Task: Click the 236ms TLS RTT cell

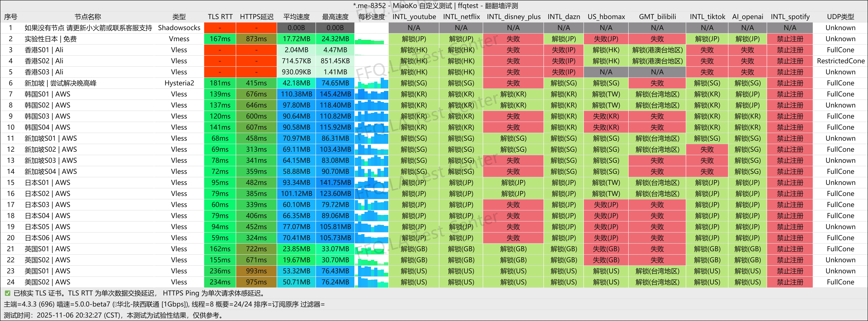Action: tap(220, 271)
